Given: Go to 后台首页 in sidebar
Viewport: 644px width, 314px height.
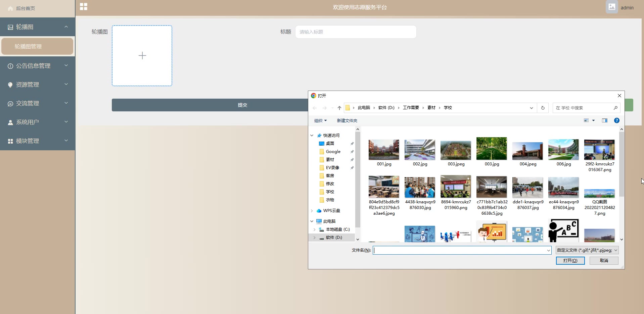Looking at the screenshot, I should click(25, 8).
